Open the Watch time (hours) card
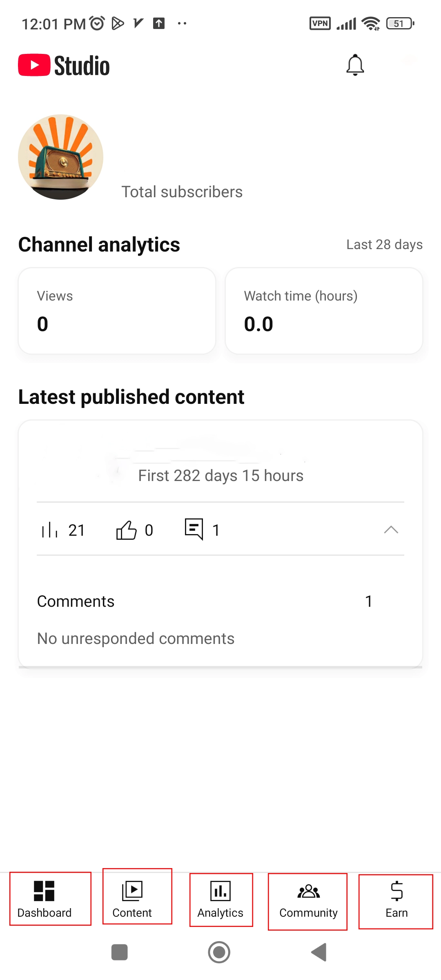Image resolution: width=441 pixels, height=980 pixels. [324, 311]
